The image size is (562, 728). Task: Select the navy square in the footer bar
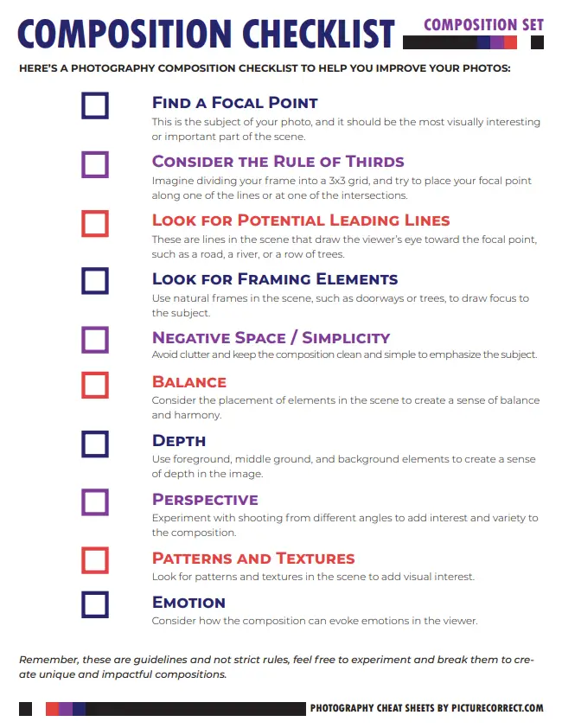coord(80,709)
